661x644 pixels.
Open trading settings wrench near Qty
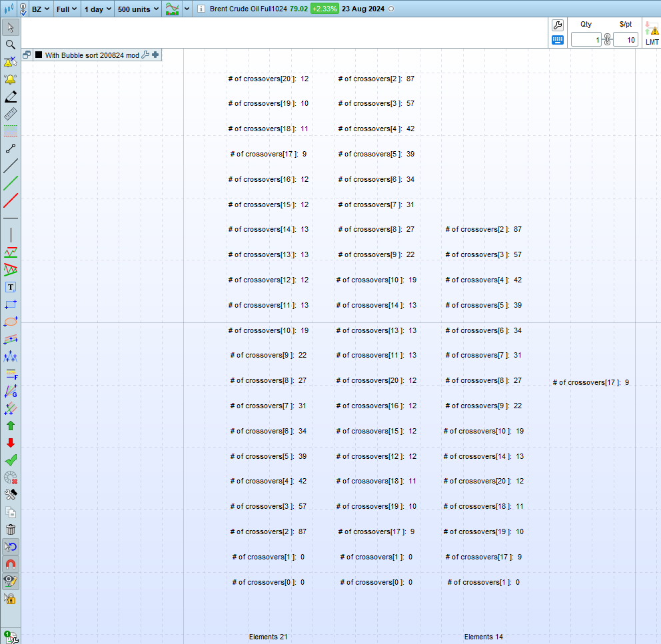pyautogui.click(x=558, y=25)
